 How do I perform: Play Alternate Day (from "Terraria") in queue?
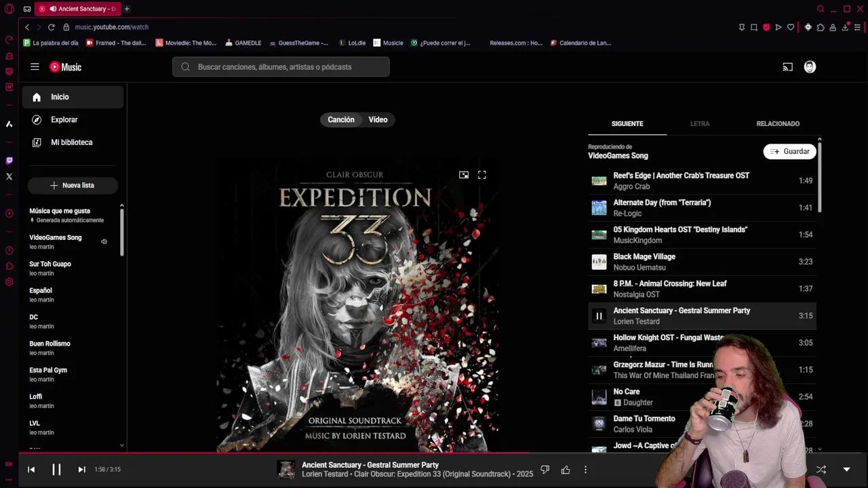702,207
